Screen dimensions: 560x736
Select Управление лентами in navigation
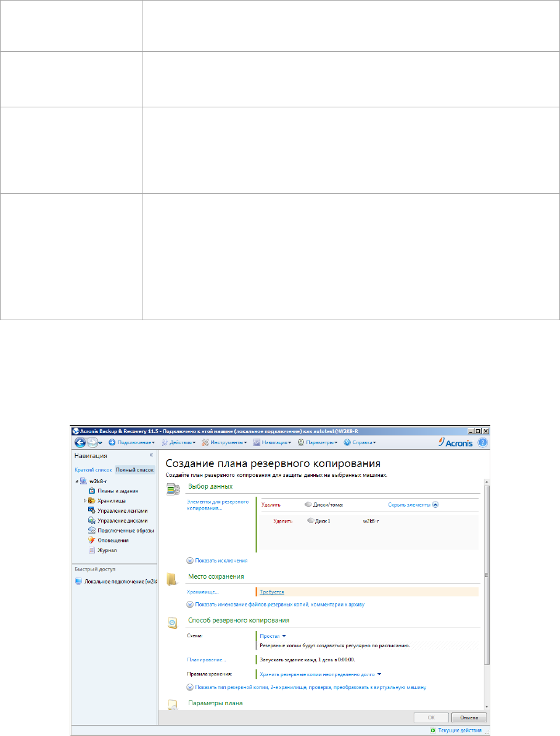point(122,510)
